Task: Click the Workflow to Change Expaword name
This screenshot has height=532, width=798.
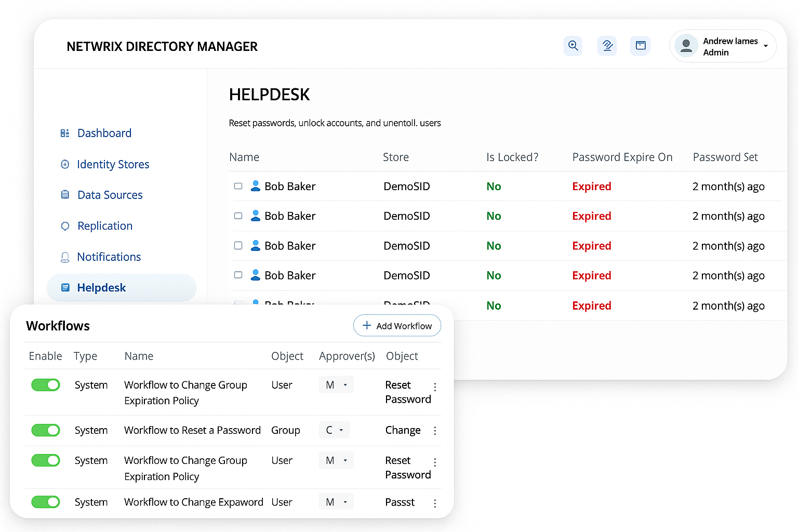Action: point(194,502)
